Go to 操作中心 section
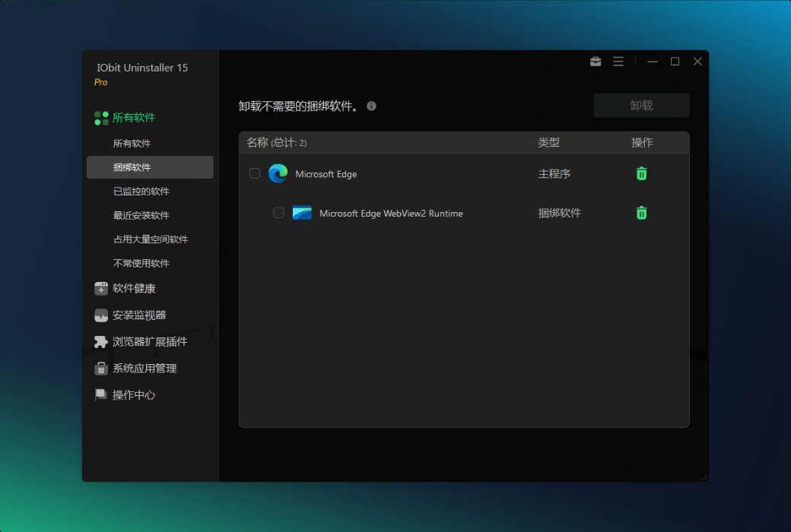The width and height of the screenshot is (791, 532). (x=134, y=395)
